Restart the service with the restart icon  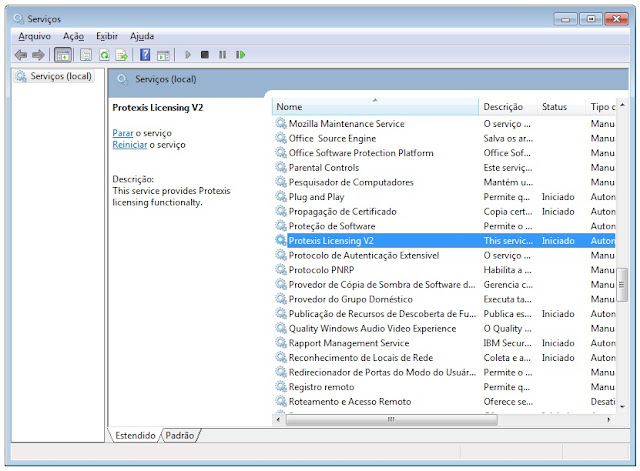pyautogui.click(x=240, y=55)
